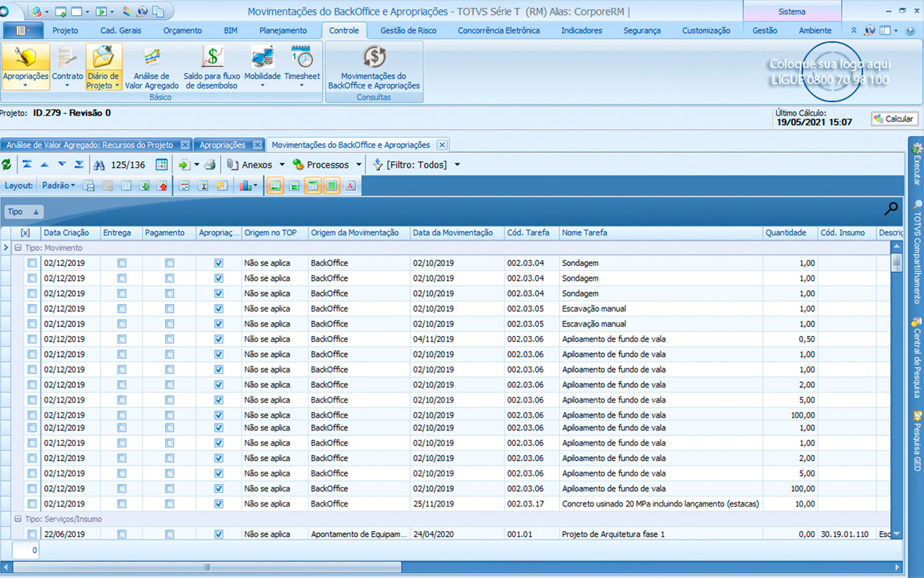Tick [x] checkbox in Projeto de Arquitetura row
924x578 pixels.
pyautogui.click(x=32, y=534)
